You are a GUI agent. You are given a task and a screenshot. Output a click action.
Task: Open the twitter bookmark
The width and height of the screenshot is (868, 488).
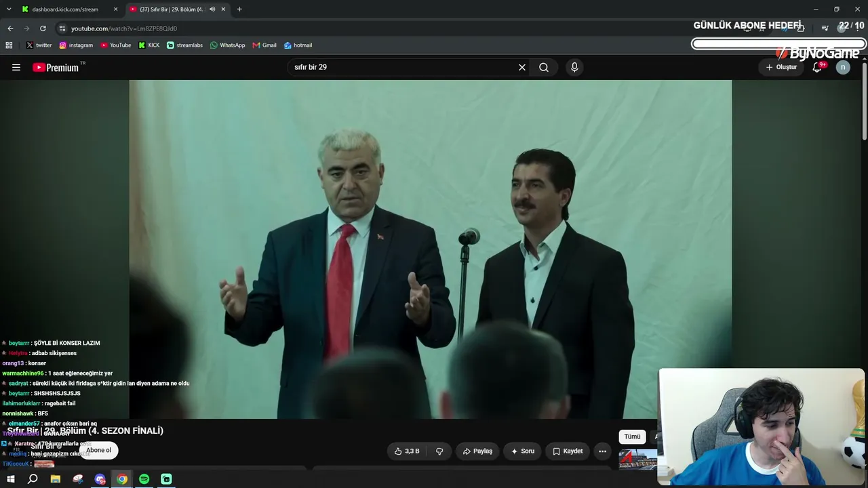pyautogui.click(x=39, y=45)
